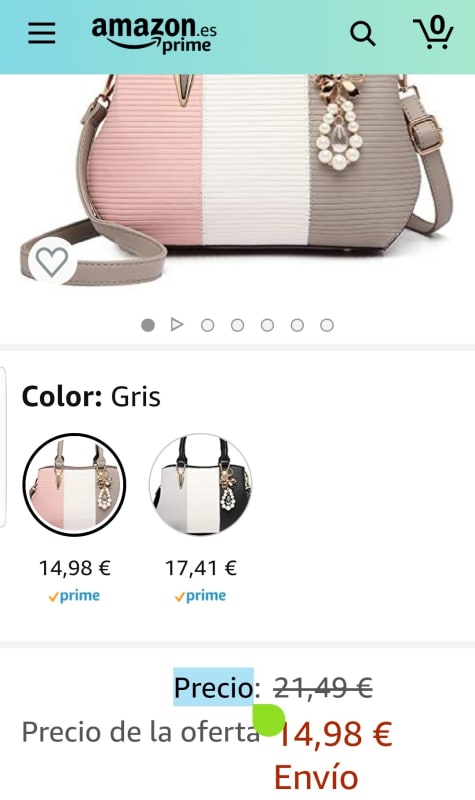Jump to fourth carousel image dot
This screenshot has width=475, height=800.
pyautogui.click(x=237, y=325)
